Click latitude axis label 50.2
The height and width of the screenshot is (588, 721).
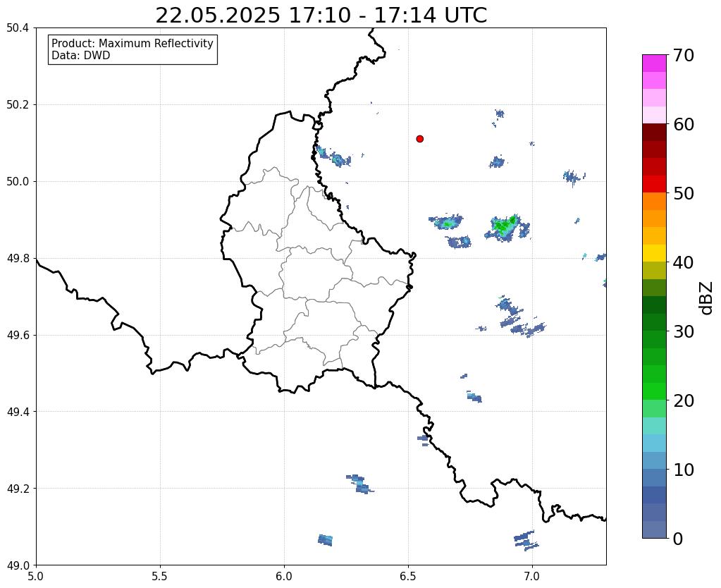click(18, 105)
